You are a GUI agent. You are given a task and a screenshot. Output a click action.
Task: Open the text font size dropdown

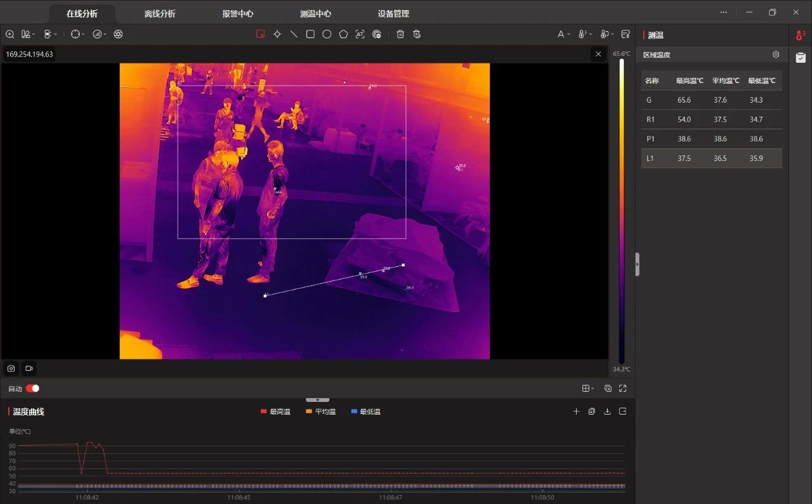563,34
